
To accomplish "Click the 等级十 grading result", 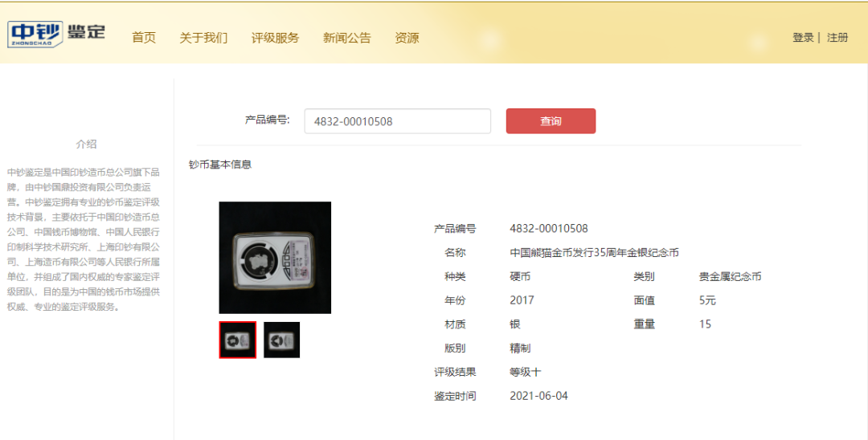I will [x=526, y=372].
